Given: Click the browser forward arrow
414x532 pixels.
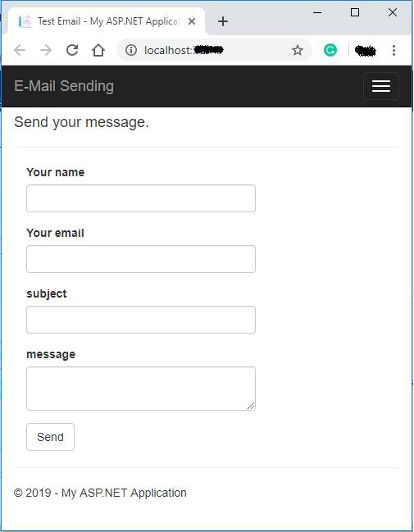Looking at the screenshot, I should [46, 50].
